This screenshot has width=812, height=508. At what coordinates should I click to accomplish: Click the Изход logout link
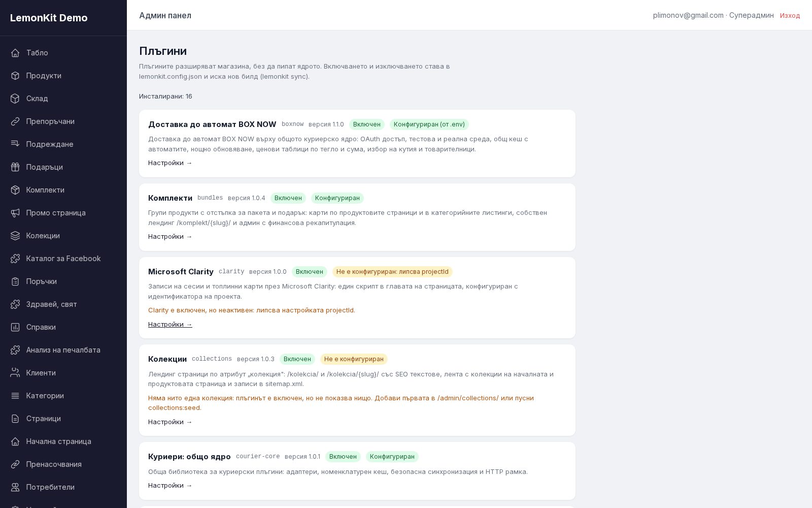(790, 16)
